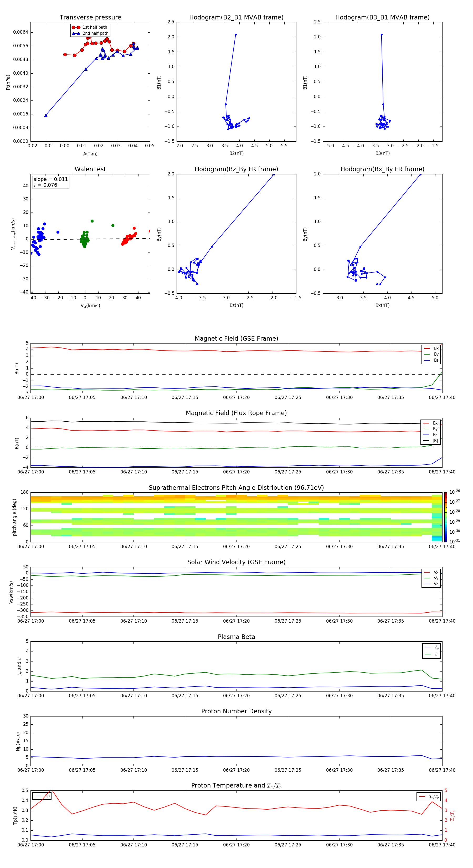Image resolution: width=473 pixels, height=868 pixels.
Task: Click the 'Hodogram(Bz_By FR frame)' title
Action: pos(236,169)
